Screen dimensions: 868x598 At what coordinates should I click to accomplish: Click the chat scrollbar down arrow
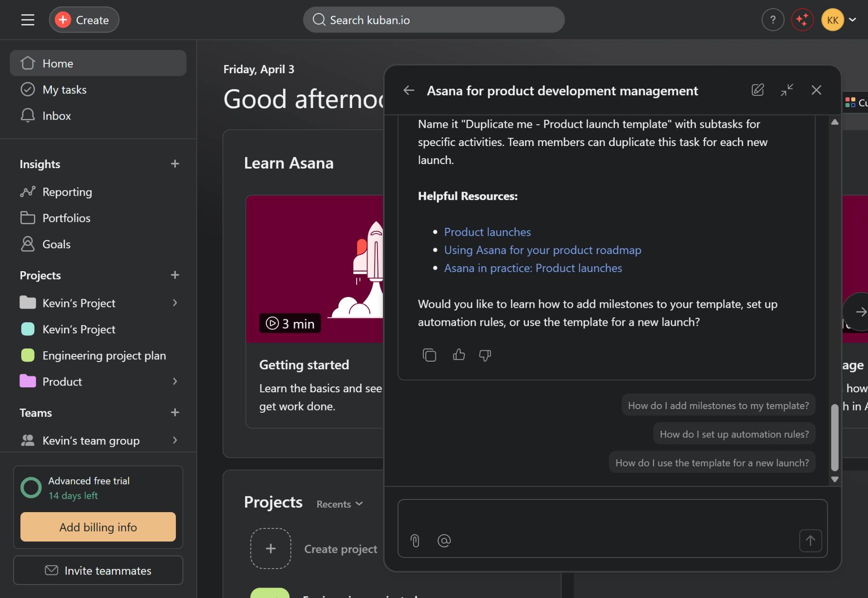click(x=835, y=479)
